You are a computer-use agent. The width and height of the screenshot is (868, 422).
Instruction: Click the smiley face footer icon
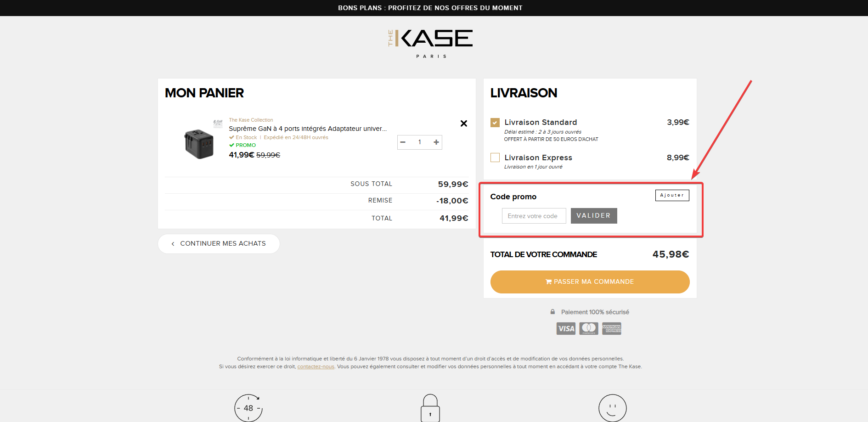point(613,408)
